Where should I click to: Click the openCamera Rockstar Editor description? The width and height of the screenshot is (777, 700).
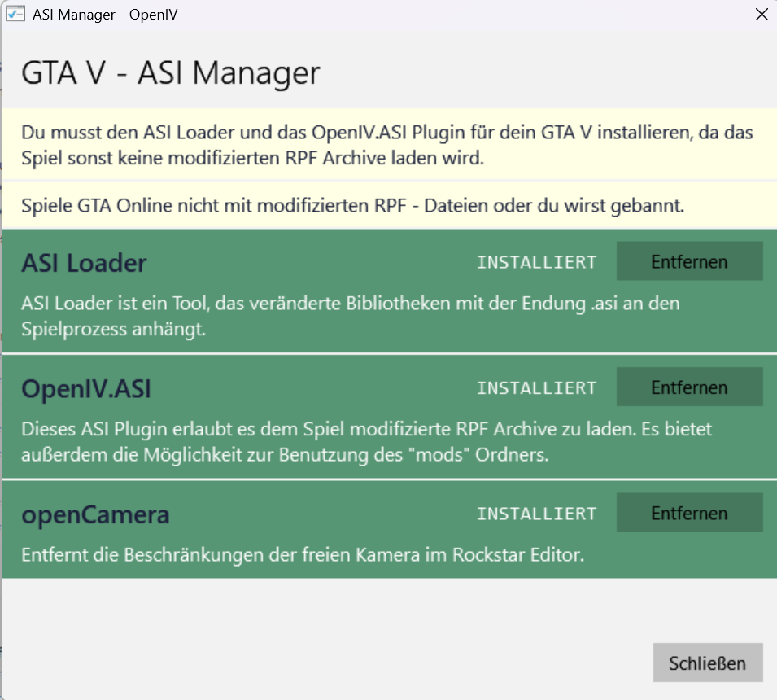pyautogui.click(x=303, y=556)
